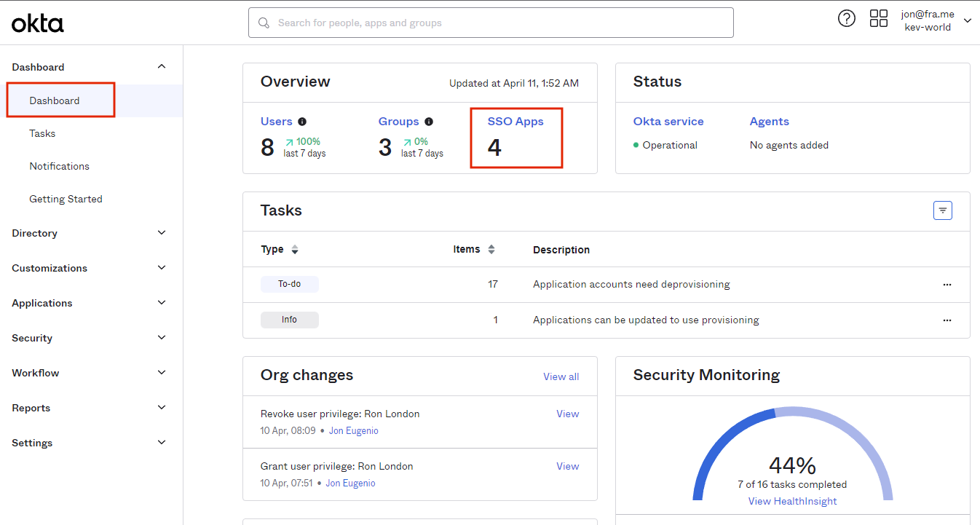Click the info icon beside Groups

(x=429, y=122)
